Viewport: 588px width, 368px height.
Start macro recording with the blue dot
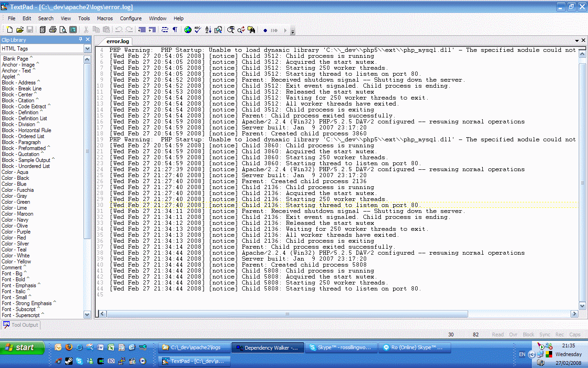265,30
